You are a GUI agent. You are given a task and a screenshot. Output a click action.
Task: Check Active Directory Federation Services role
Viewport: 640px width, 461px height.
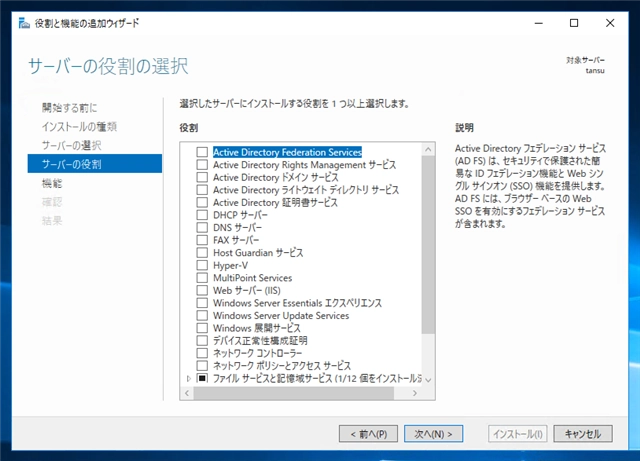click(x=202, y=152)
